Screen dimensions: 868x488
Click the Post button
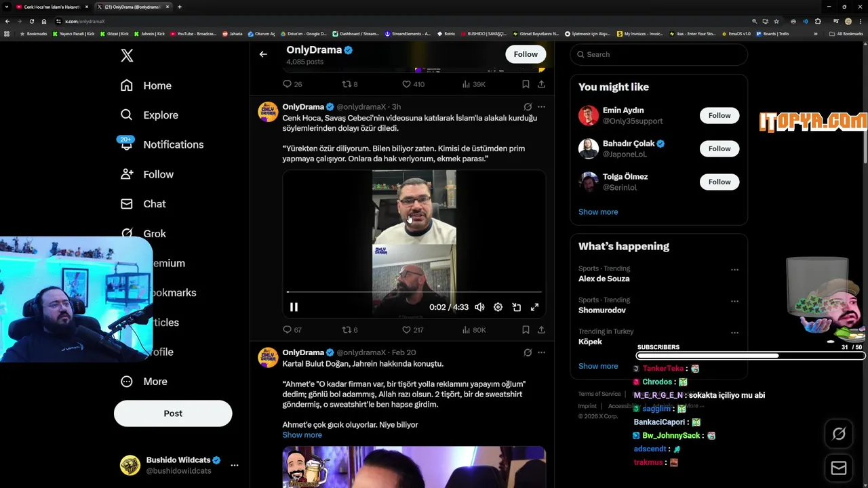point(173,413)
